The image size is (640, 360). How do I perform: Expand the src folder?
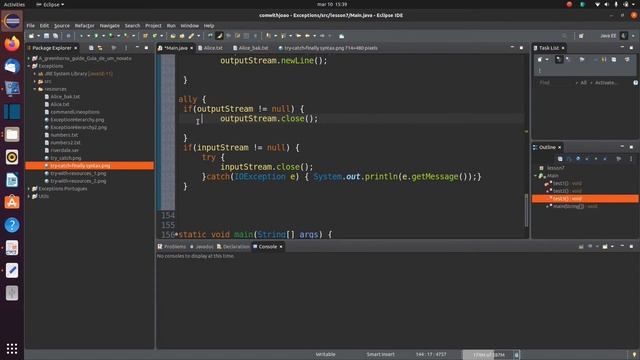[x=35, y=82]
